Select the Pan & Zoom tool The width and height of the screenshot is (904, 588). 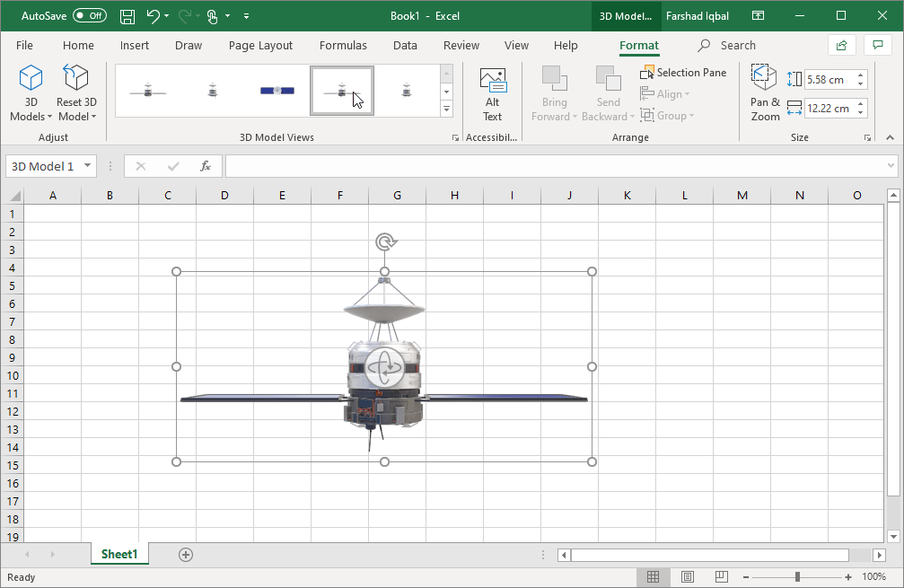pyautogui.click(x=764, y=90)
